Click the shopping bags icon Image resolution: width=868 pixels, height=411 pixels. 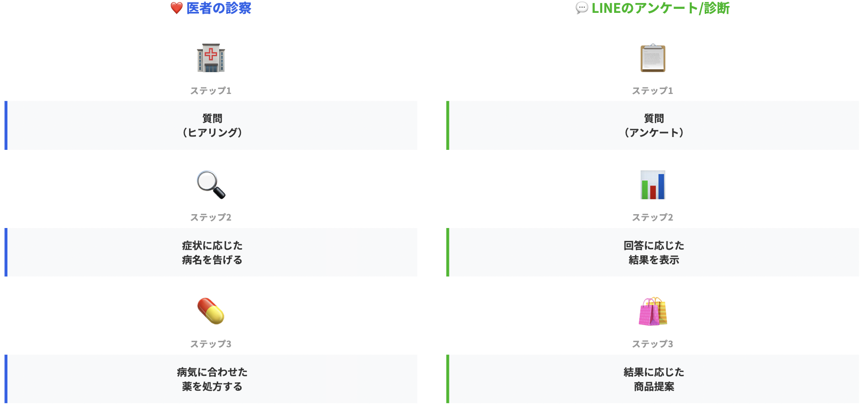[653, 311]
